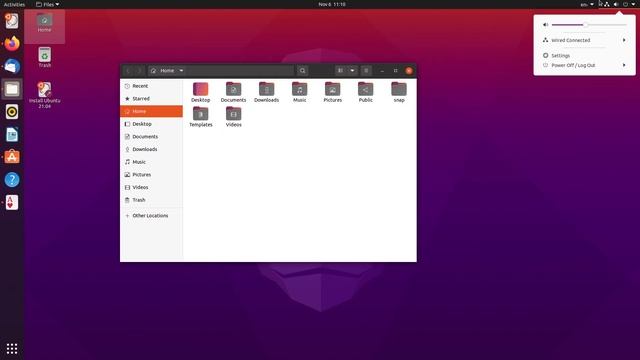Screen dimensions: 640x360
Task: Select Home in the sidebar
Action: (x=151, y=111)
